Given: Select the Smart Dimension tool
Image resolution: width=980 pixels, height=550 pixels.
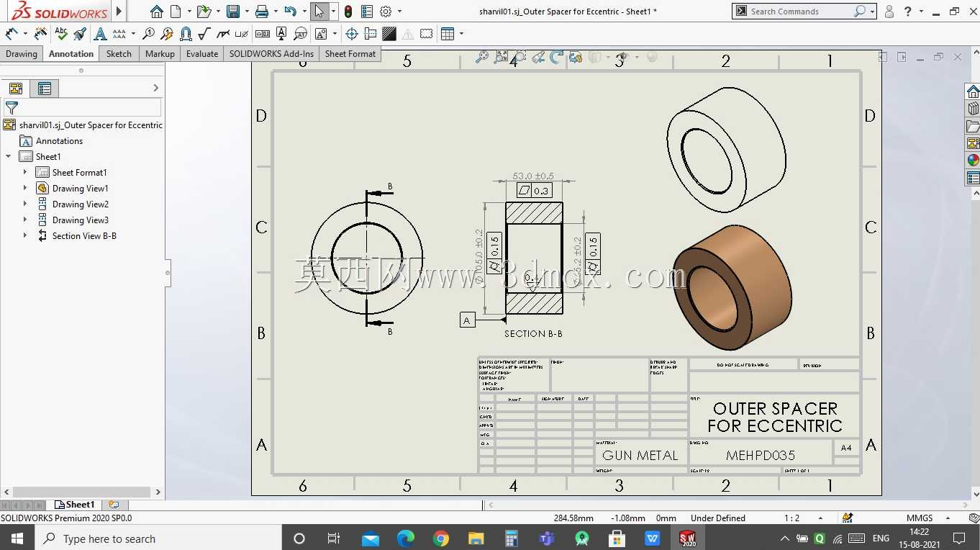Looking at the screenshot, I should click(x=12, y=33).
